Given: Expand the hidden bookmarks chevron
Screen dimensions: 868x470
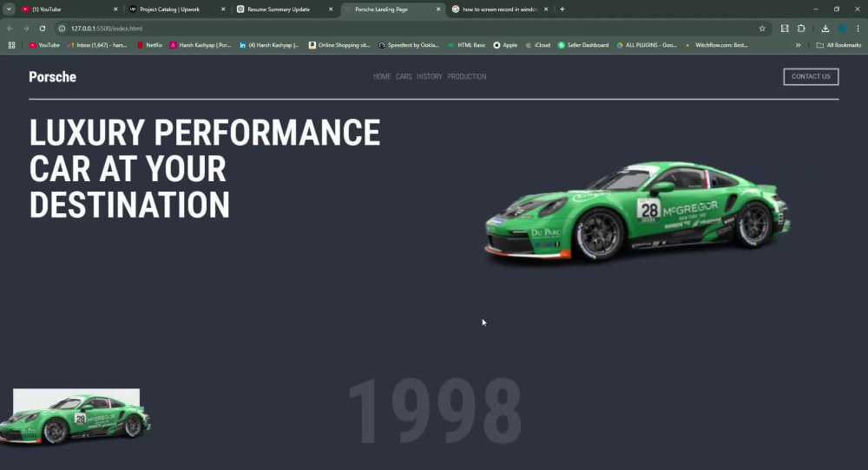Looking at the screenshot, I should pos(799,45).
